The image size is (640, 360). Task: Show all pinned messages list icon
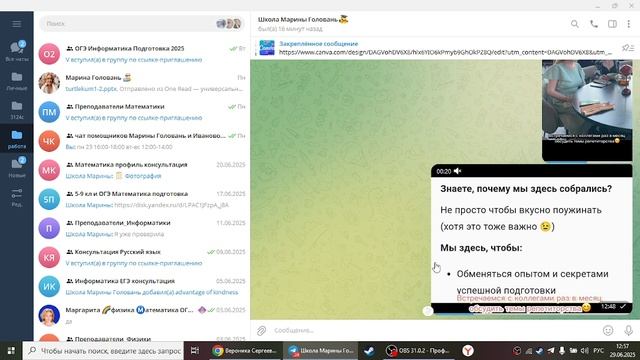(628, 48)
